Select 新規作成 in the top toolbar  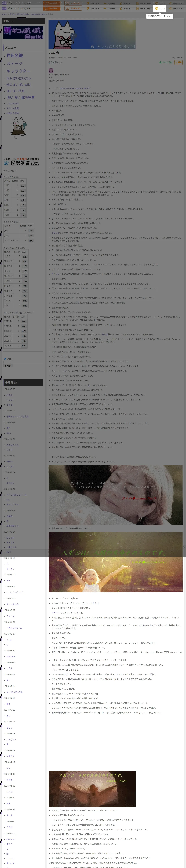click(x=110, y=8)
